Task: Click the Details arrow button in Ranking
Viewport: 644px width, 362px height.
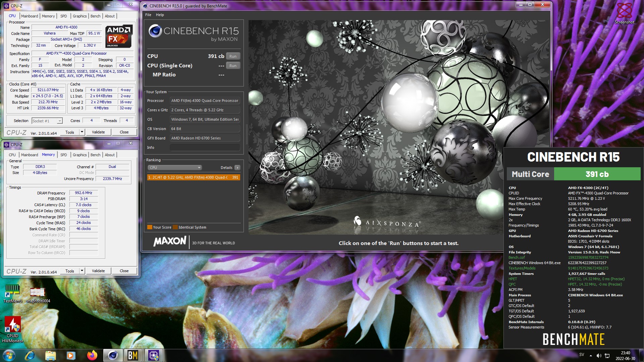Action: 237,168
